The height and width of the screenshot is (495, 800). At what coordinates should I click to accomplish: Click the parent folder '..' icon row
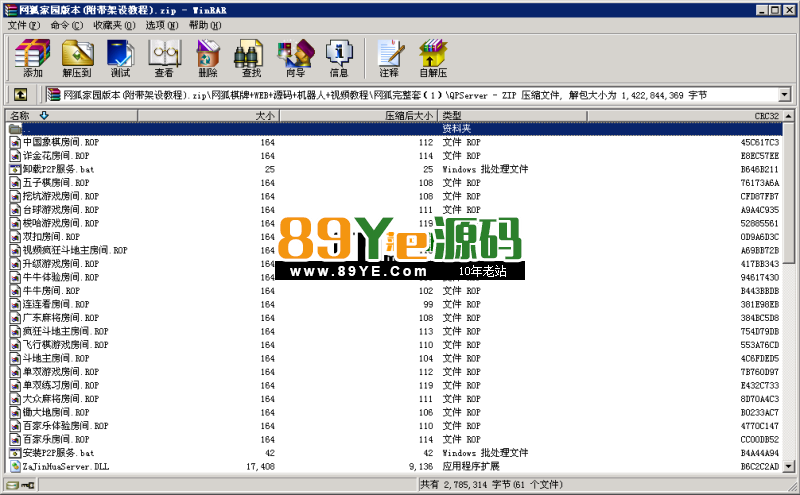[x=394, y=129]
